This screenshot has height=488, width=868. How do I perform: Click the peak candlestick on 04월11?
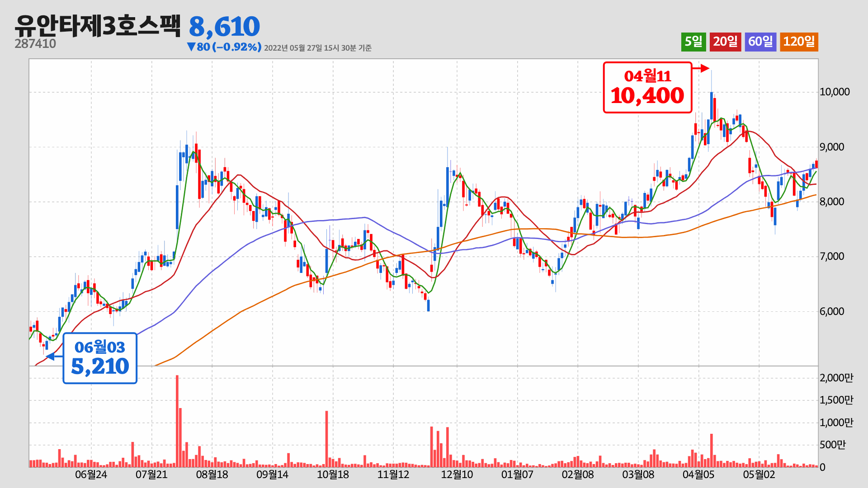point(712,106)
